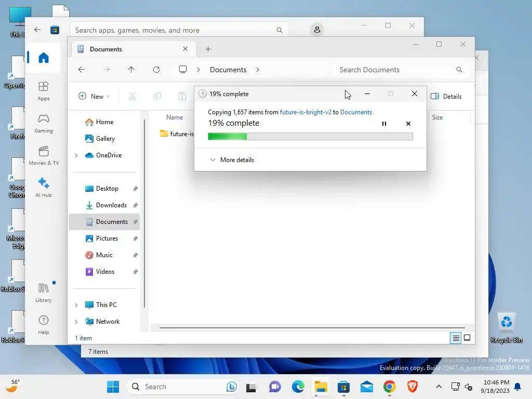Image resolution: width=532 pixels, height=399 pixels.
Task: Expand the Network tree node
Action: point(76,322)
